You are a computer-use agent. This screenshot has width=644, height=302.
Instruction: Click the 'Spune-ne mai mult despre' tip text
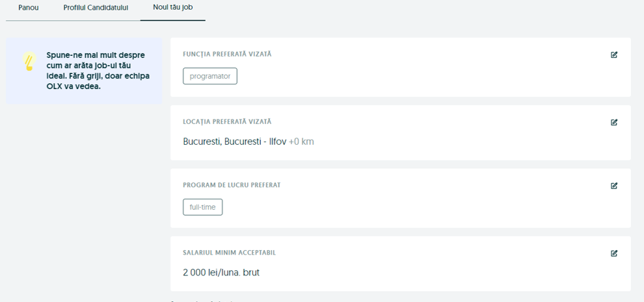pyautogui.click(x=96, y=56)
